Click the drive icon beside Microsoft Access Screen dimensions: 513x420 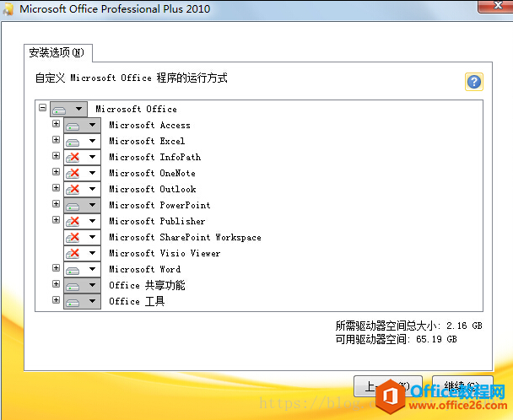tap(73, 126)
